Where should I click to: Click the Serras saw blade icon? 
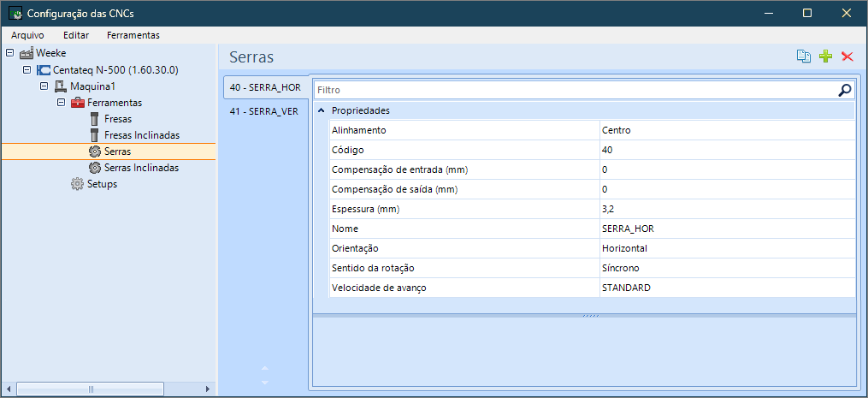tap(94, 151)
